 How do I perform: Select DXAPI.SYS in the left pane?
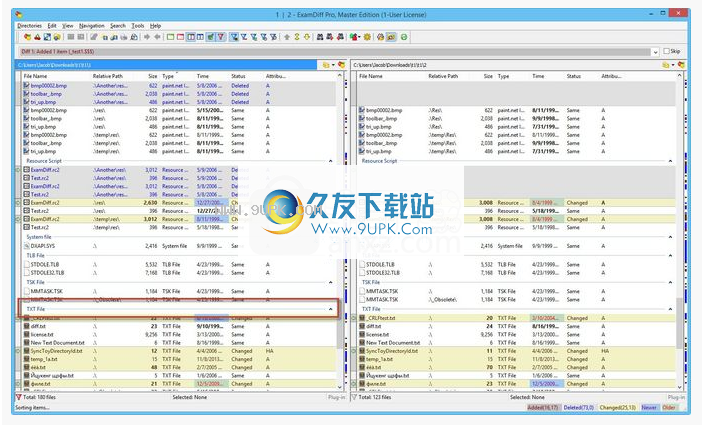click(x=43, y=246)
